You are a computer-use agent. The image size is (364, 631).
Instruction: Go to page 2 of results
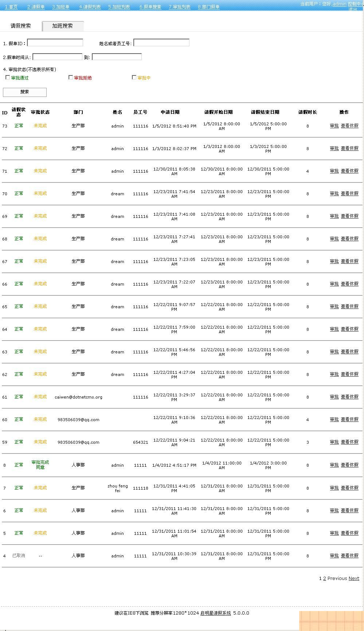tap(325, 579)
